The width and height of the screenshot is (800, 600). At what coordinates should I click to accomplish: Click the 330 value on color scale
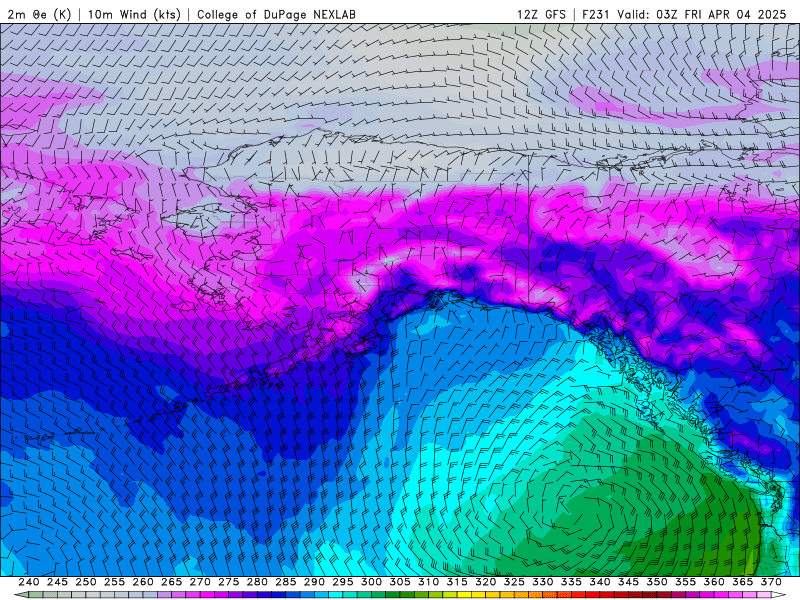pyautogui.click(x=543, y=582)
